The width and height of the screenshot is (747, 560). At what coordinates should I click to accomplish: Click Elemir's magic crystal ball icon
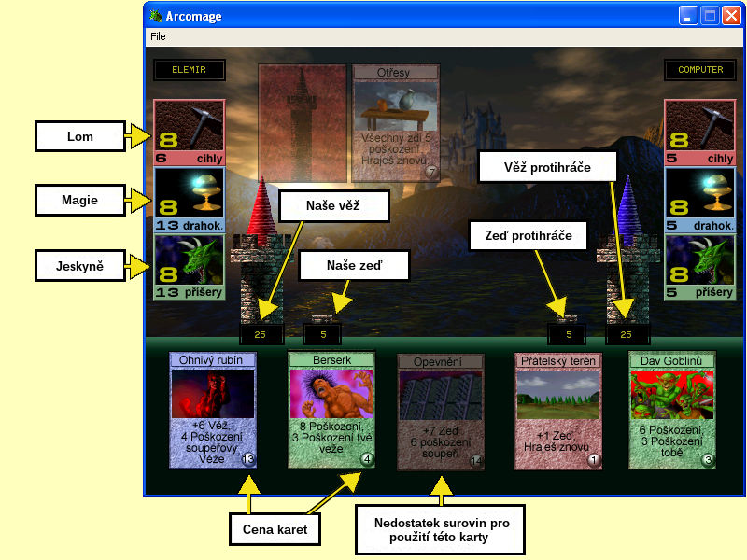pos(190,193)
